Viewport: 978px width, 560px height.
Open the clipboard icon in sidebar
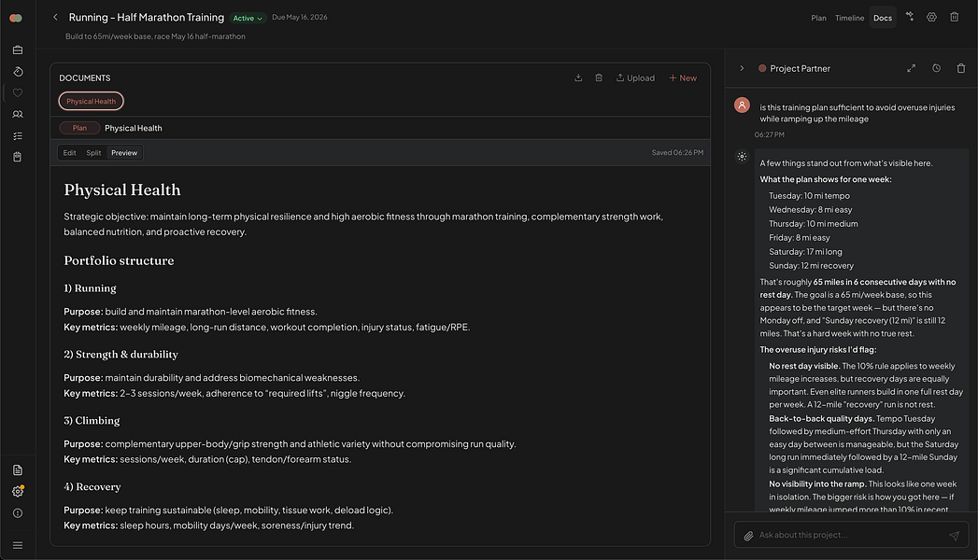pos(18,157)
